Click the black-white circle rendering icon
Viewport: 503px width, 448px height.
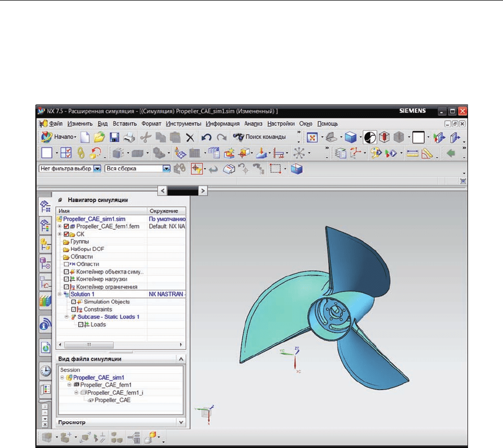pos(369,137)
